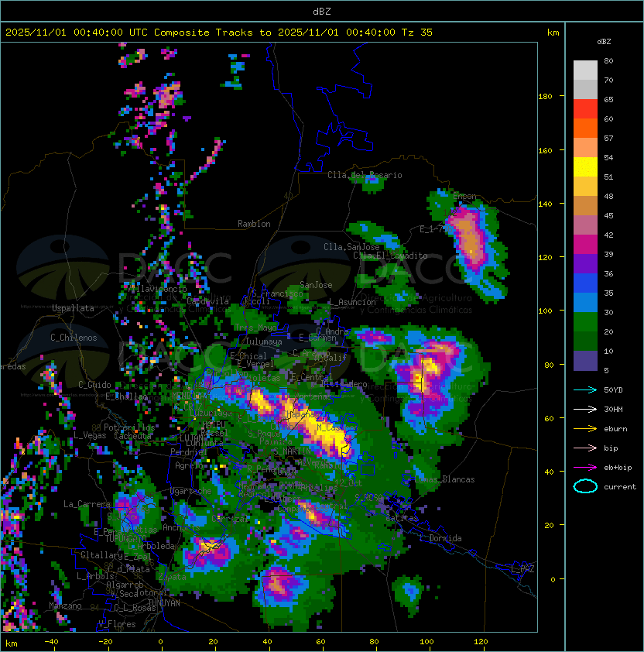Image resolution: width=644 pixels, height=652 pixels.
Task: Select the slate 5-10 dBZ swatch
Action: click(585, 361)
